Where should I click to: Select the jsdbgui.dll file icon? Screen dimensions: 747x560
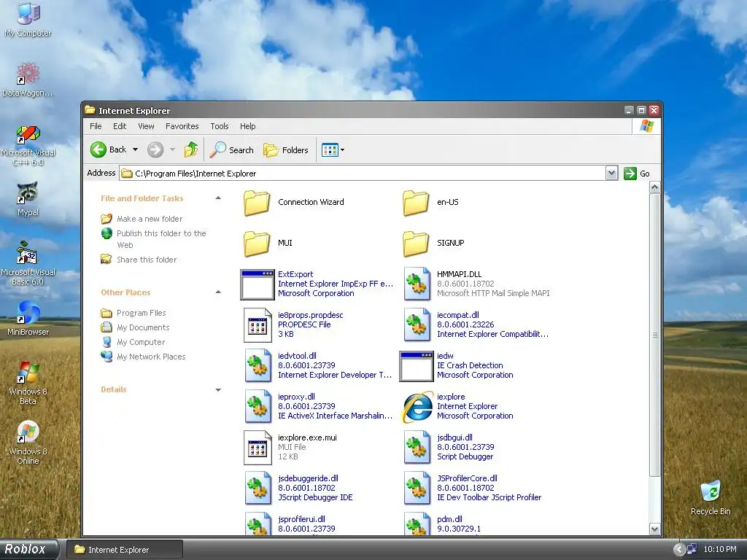417,447
